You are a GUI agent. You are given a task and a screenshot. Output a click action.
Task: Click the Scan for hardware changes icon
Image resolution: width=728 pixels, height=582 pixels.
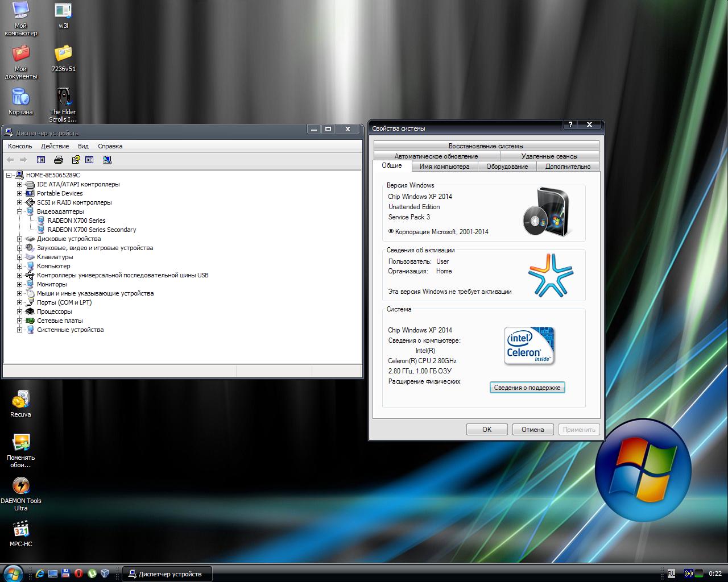point(107,160)
